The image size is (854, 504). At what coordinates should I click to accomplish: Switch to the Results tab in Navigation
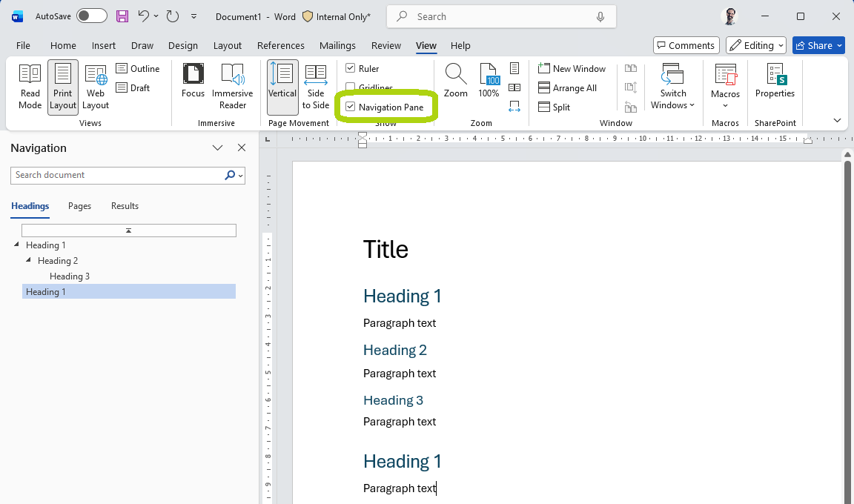pos(125,206)
